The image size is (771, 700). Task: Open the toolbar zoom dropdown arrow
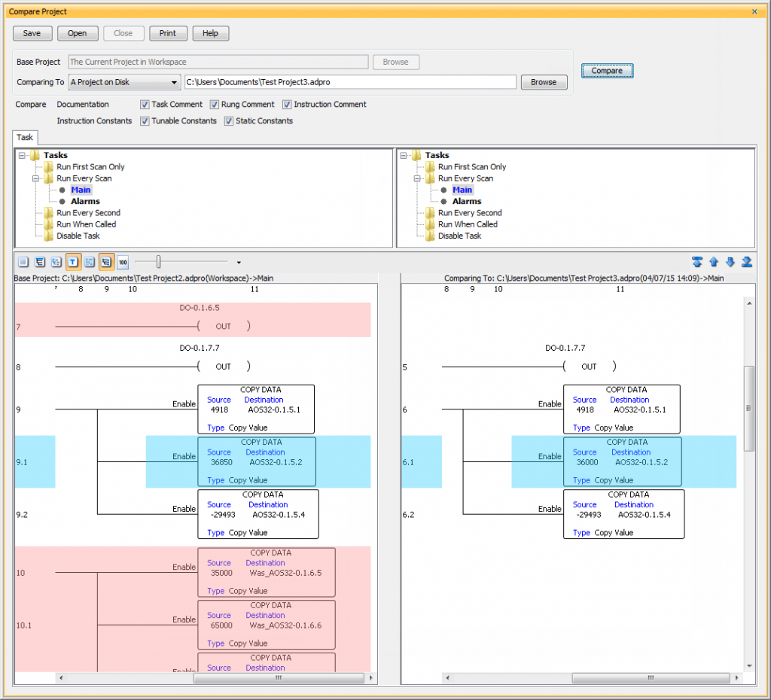239,262
